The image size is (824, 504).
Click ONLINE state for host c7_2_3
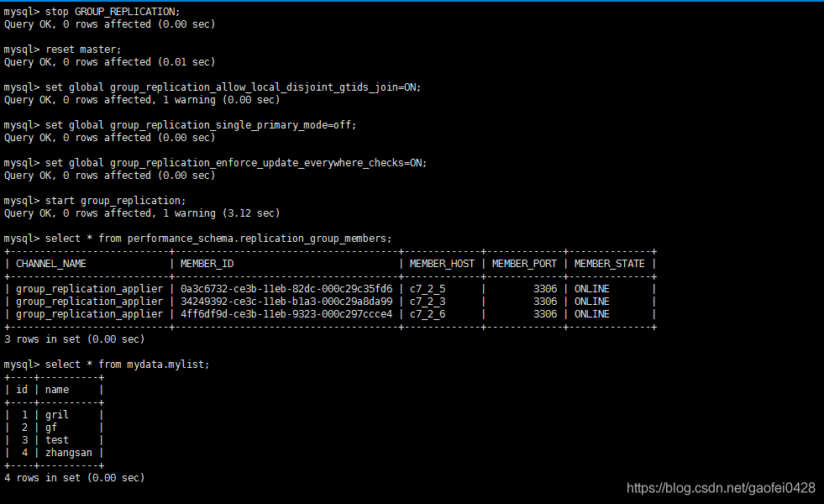591,302
